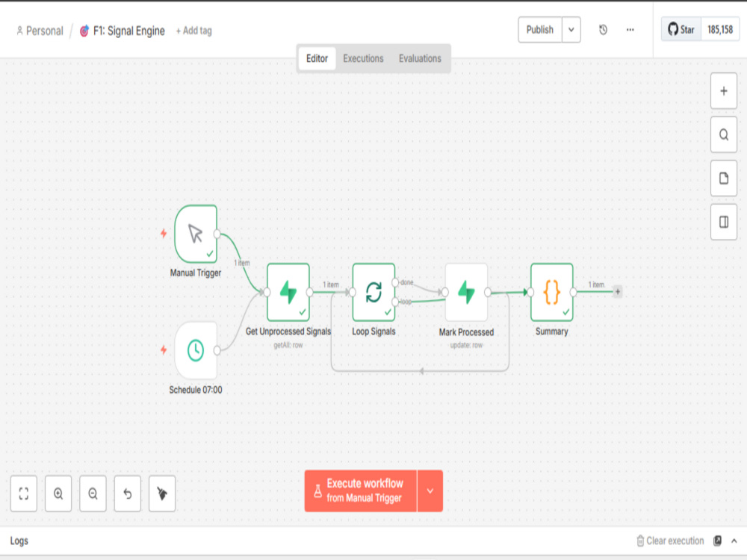Switch to the Evaluations tab
The width and height of the screenshot is (747, 560).
[420, 58]
